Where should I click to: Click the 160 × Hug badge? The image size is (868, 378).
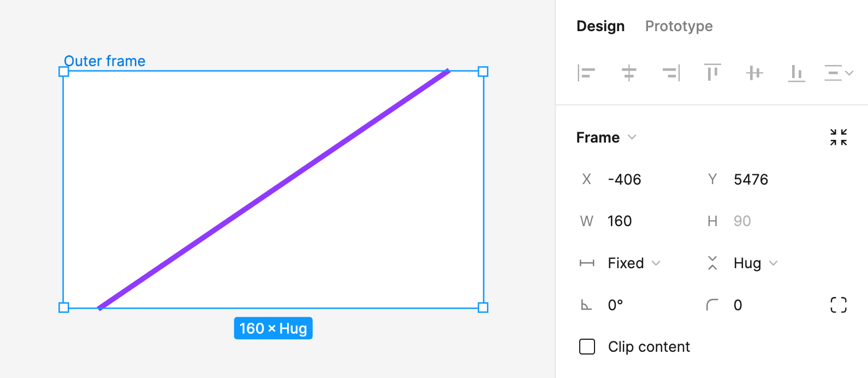(273, 328)
